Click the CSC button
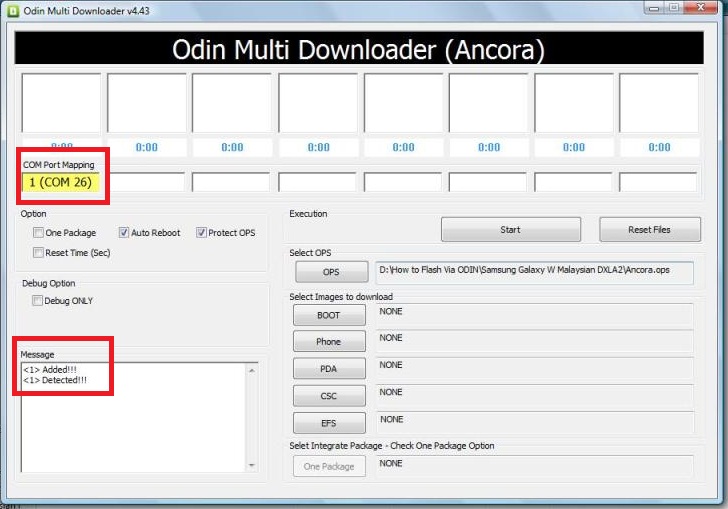Viewport: 728px width, 509px height. tap(329, 396)
